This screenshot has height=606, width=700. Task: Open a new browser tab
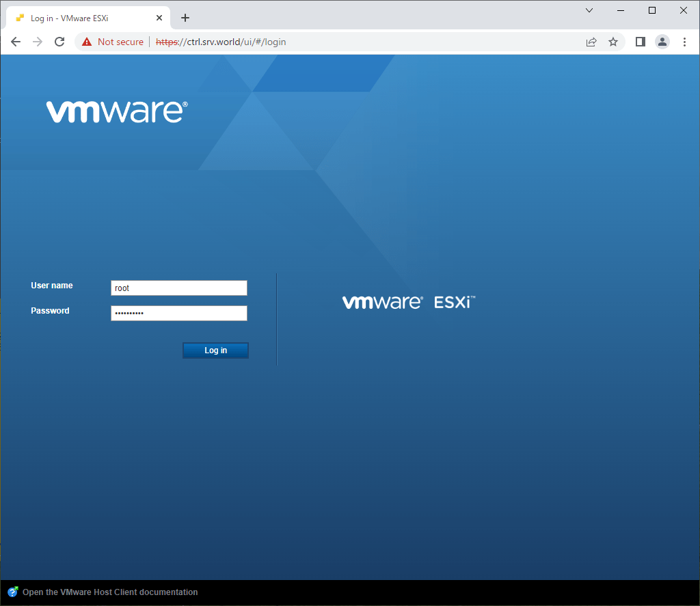pyautogui.click(x=185, y=18)
